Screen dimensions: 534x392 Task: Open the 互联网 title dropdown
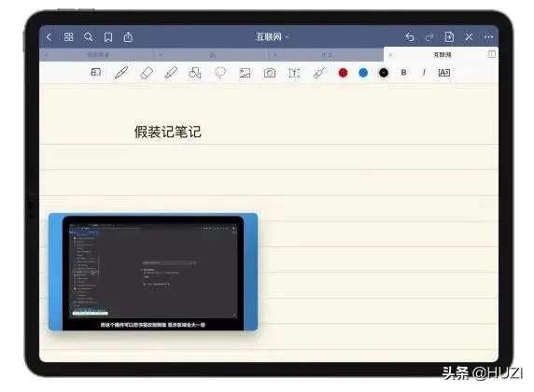click(x=272, y=36)
